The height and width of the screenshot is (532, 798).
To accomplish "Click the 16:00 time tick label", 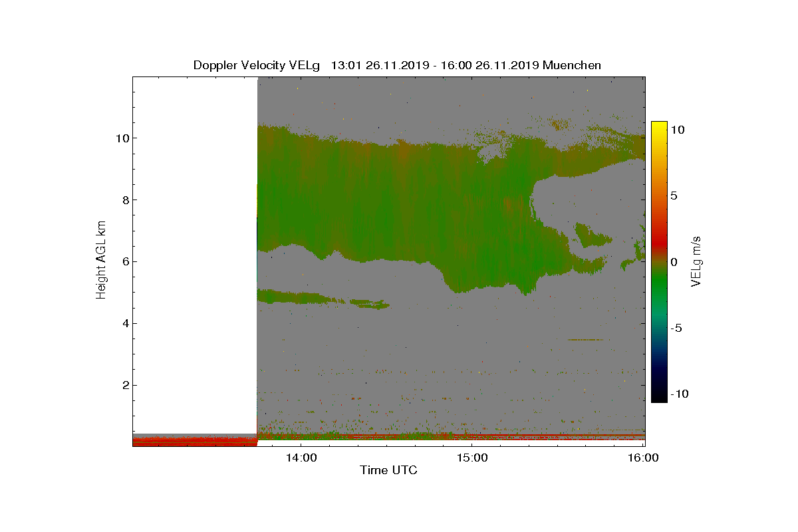I will point(644,458).
